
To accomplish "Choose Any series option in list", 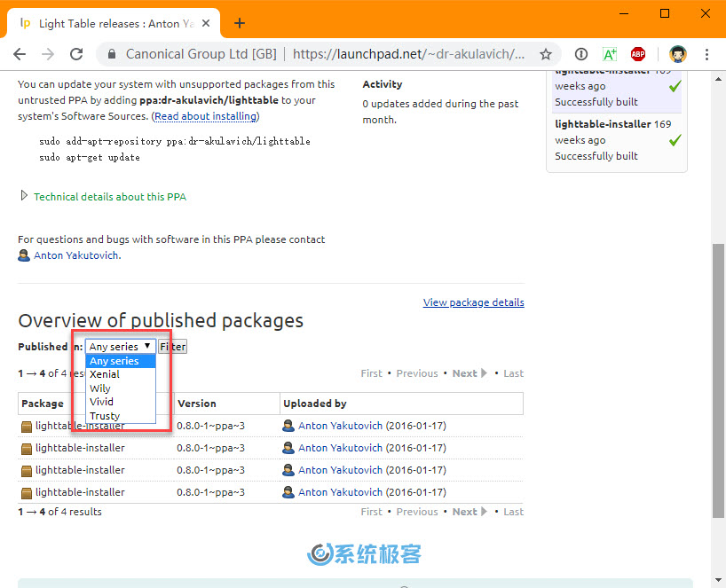I will pyautogui.click(x=121, y=361).
